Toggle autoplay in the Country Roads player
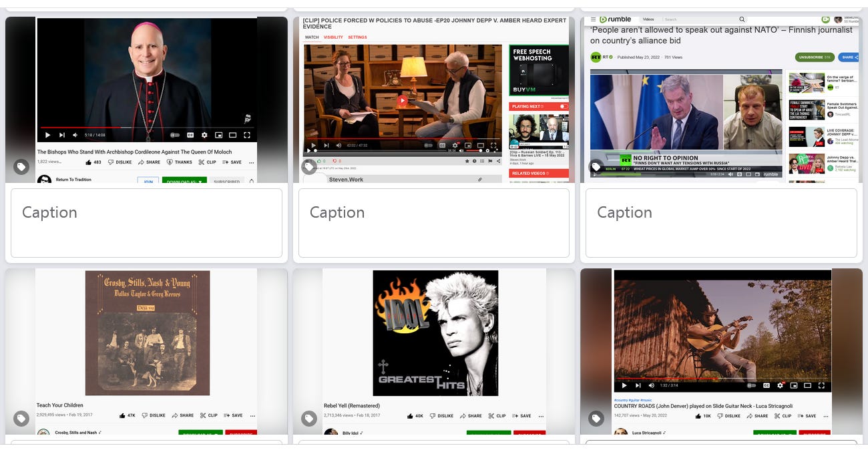This screenshot has width=868, height=452. [752, 385]
